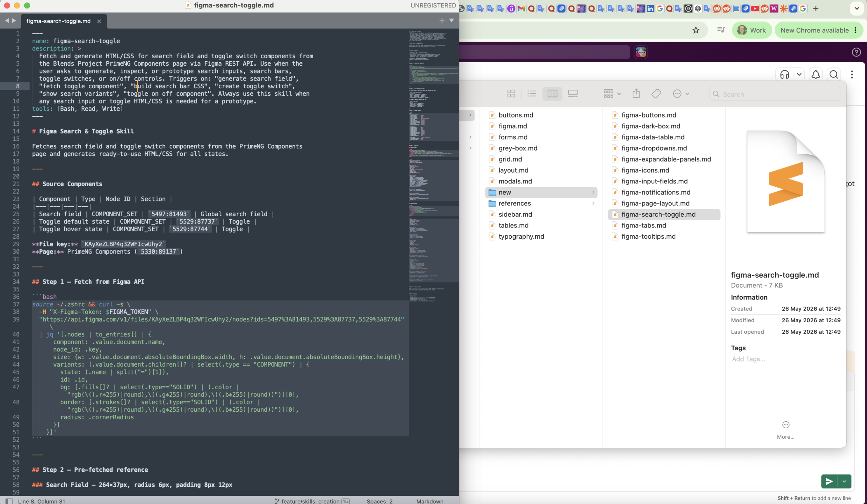This screenshot has width=867, height=504.
Task: Switch to the calendar '28' Chrome tab
Action: 688,8
